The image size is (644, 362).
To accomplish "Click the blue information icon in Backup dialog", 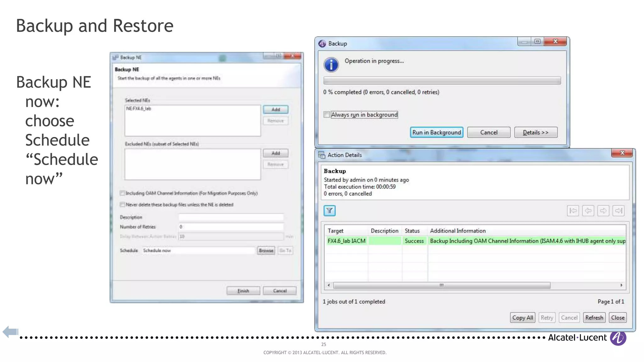I will tap(331, 65).
